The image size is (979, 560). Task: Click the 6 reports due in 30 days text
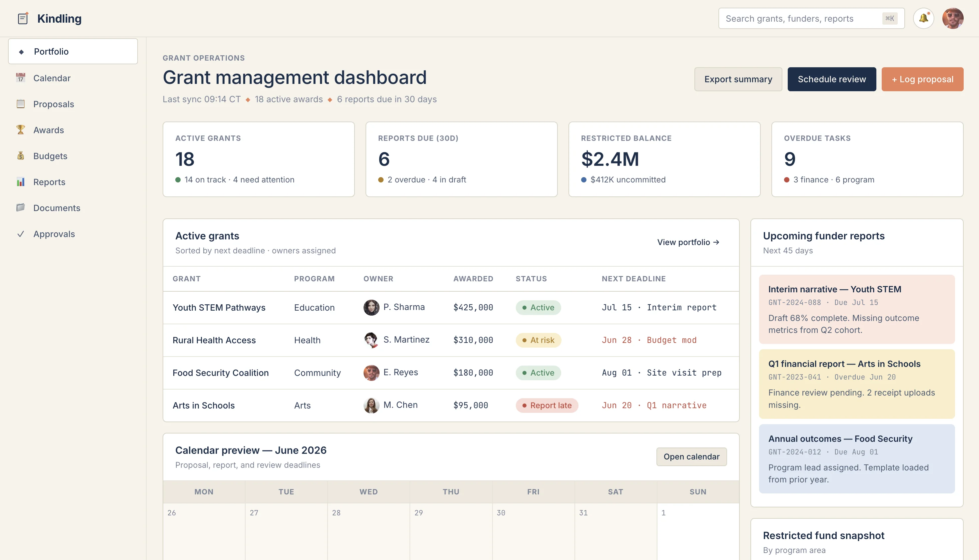pos(387,99)
